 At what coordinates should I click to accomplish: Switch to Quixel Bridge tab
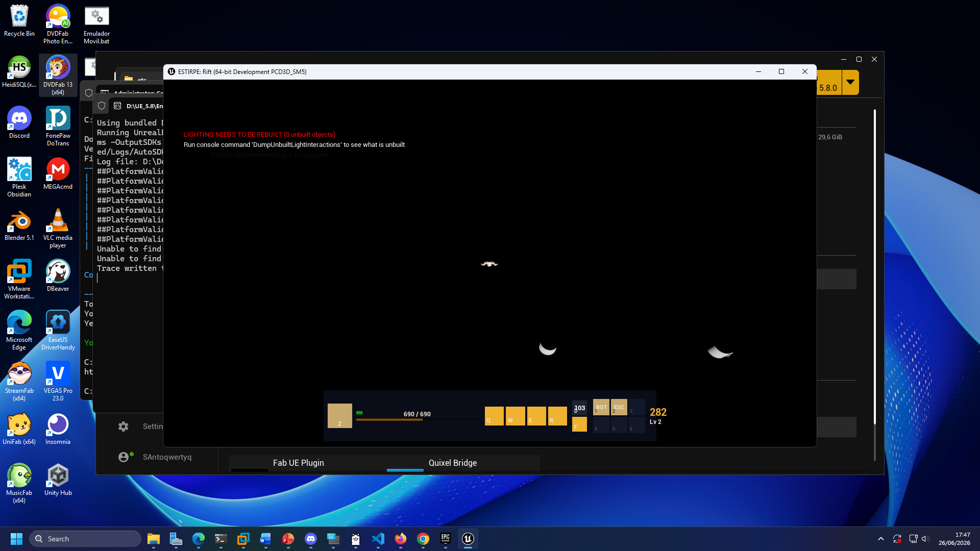pyautogui.click(x=453, y=463)
